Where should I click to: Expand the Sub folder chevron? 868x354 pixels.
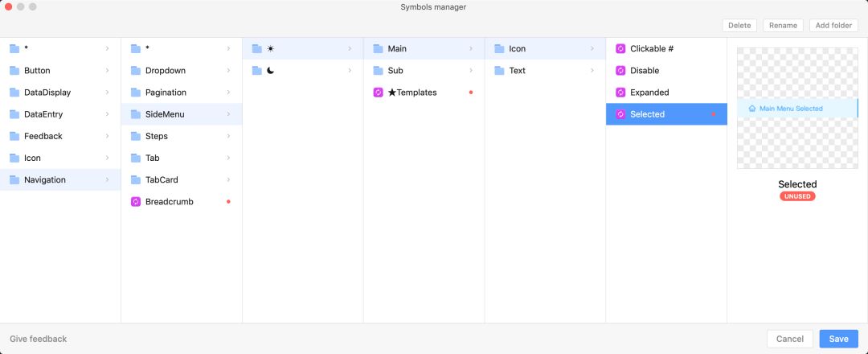(x=471, y=71)
